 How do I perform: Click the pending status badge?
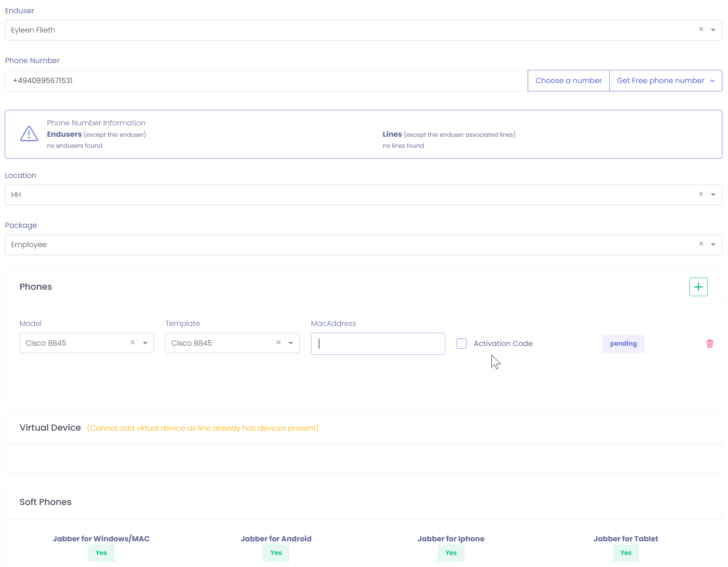(x=623, y=344)
